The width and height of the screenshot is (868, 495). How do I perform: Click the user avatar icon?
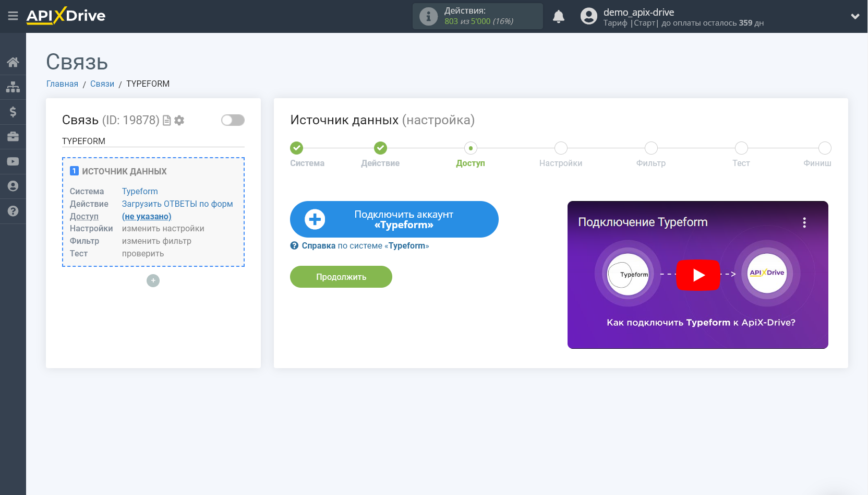(588, 16)
